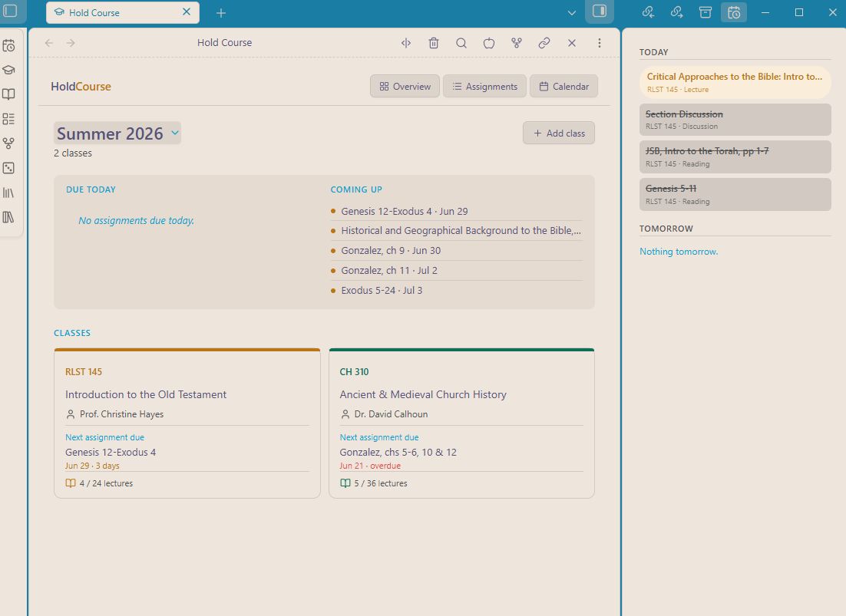Navigate back with left arrow

coord(49,43)
